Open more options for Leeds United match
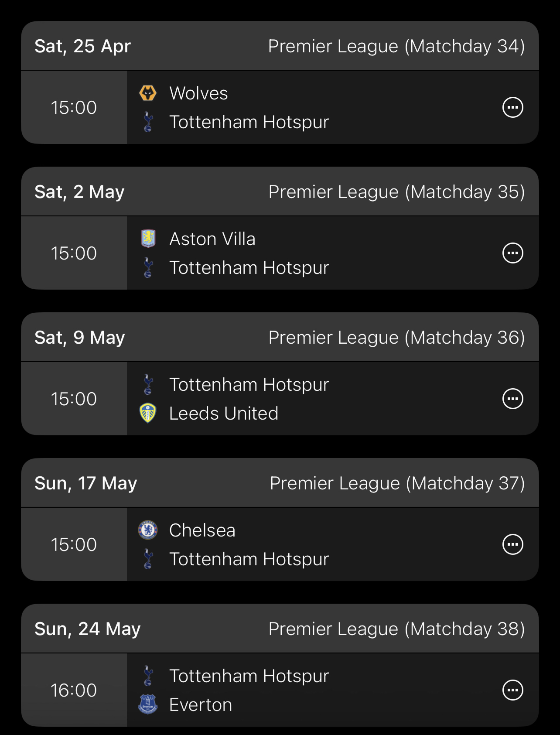Screen dimensions: 560x735 (x=512, y=399)
